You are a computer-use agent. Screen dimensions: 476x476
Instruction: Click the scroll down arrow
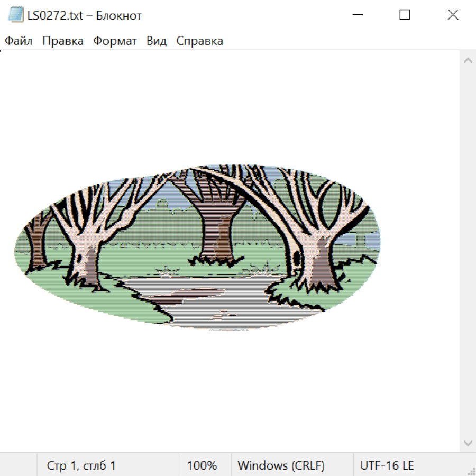coord(468,443)
